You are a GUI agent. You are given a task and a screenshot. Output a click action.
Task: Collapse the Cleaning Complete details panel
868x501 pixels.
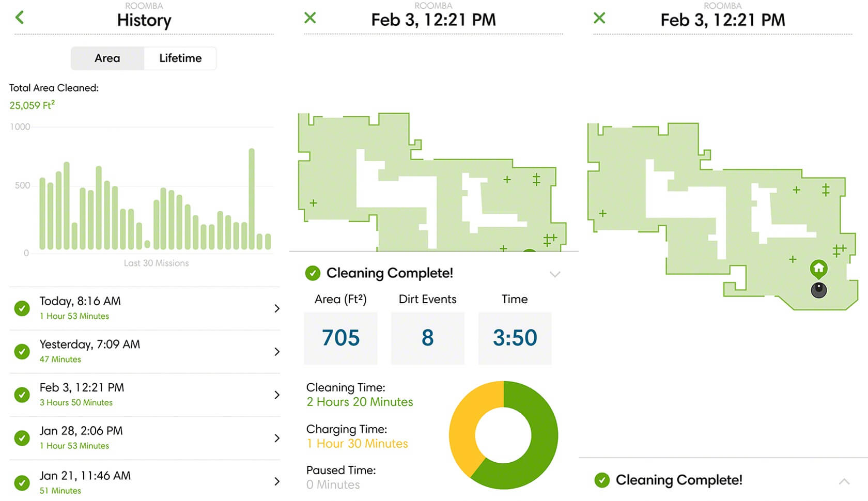pyautogui.click(x=555, y=274)
